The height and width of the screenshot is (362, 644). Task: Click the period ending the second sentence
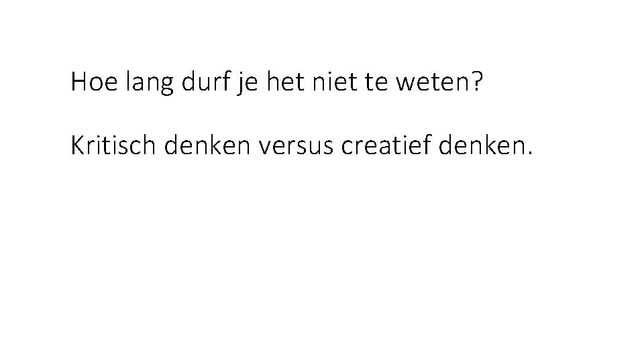click(x=529, y=153)
